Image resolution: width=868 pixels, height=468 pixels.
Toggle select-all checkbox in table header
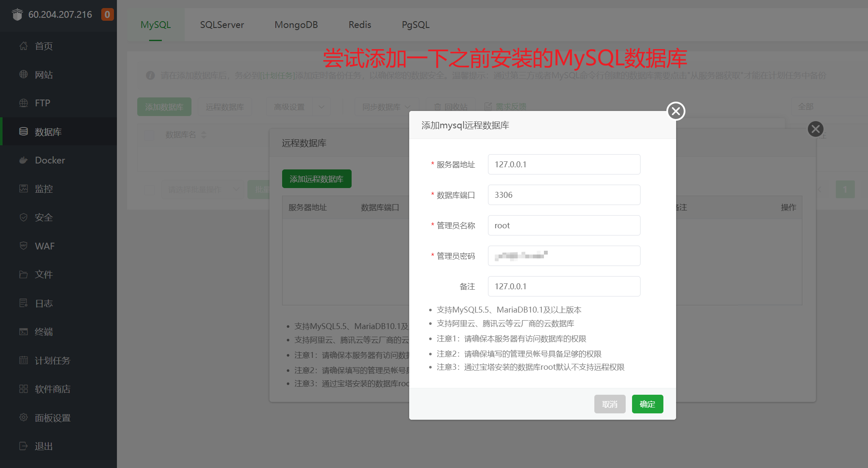[149, 135]
